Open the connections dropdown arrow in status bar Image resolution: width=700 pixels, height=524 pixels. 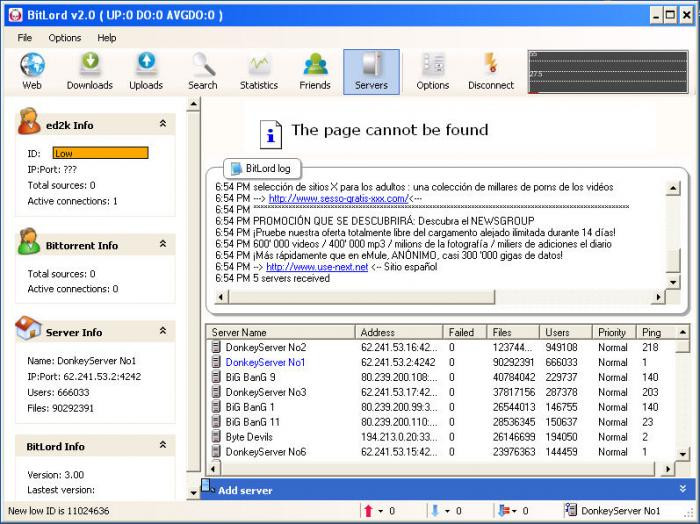(514, 512)
